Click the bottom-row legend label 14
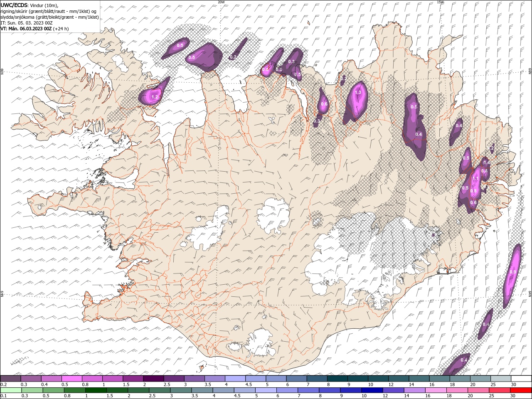The image size is (532, 399). click(406, 396)
